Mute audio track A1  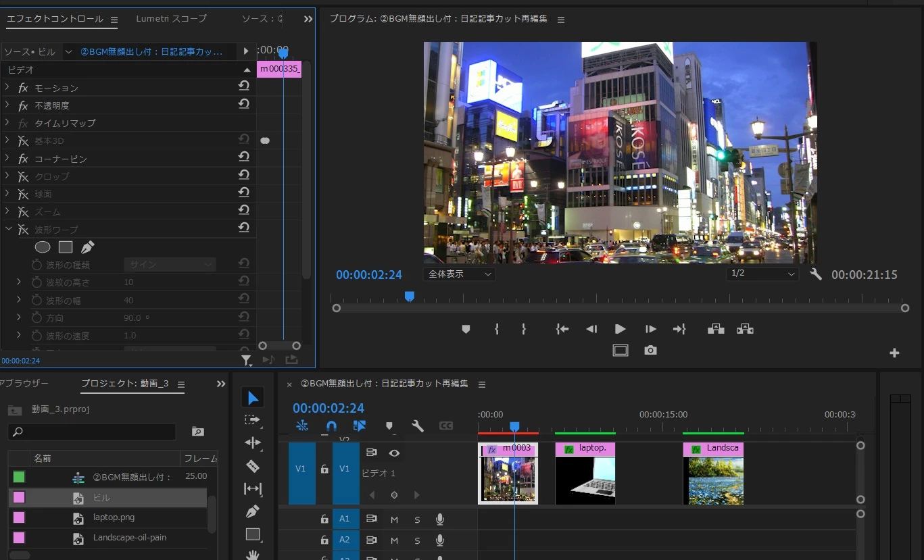tap(394, 519)
